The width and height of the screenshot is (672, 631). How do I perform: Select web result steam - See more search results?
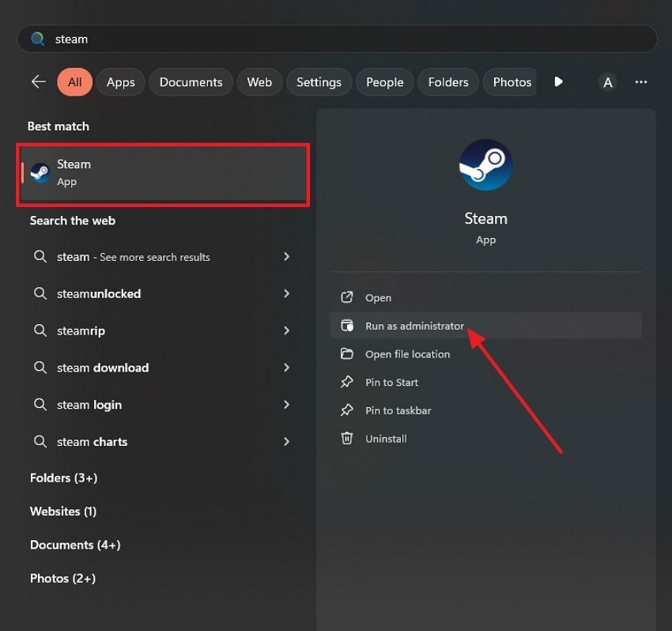tap(162, 257)
